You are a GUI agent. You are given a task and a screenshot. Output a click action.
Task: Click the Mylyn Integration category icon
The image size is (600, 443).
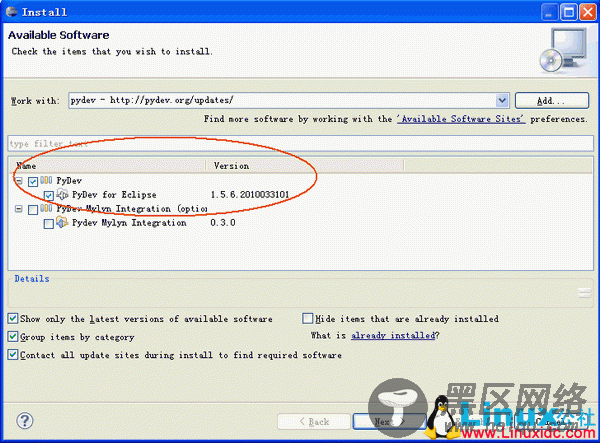pos(46,208)
